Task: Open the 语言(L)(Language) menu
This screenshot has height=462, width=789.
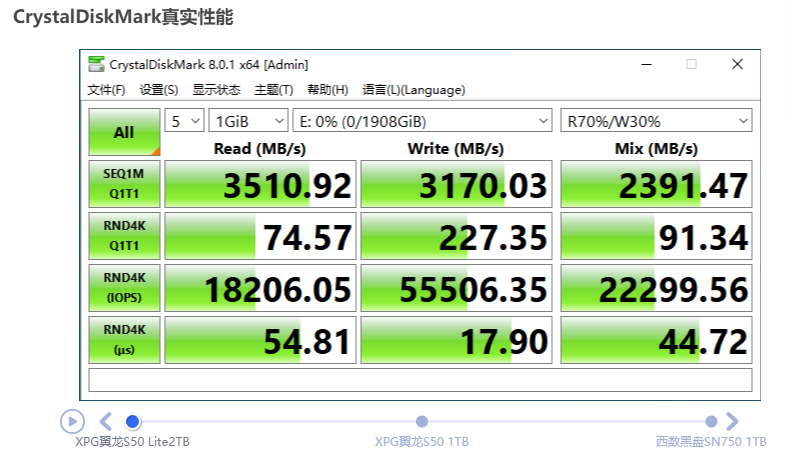Action: pyautogui.click(x=414, y=90)
